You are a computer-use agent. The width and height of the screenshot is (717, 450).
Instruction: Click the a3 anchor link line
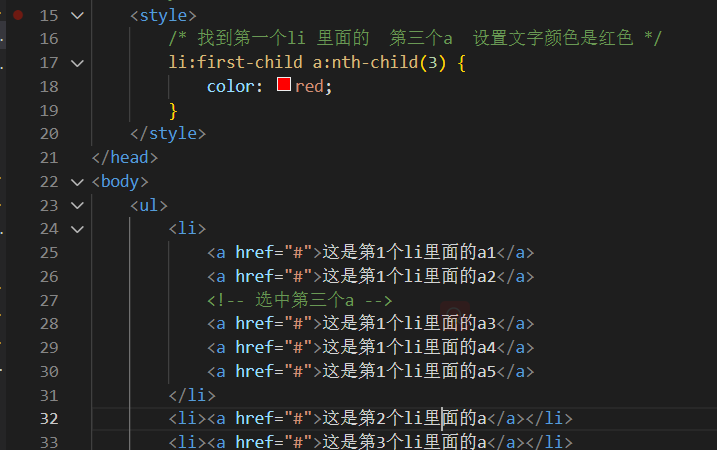[370, 324]
